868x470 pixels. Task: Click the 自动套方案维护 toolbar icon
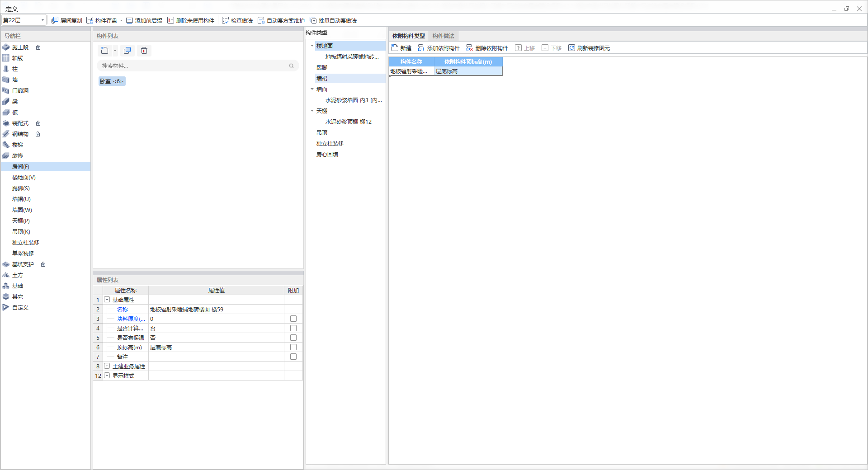(261, 20)
